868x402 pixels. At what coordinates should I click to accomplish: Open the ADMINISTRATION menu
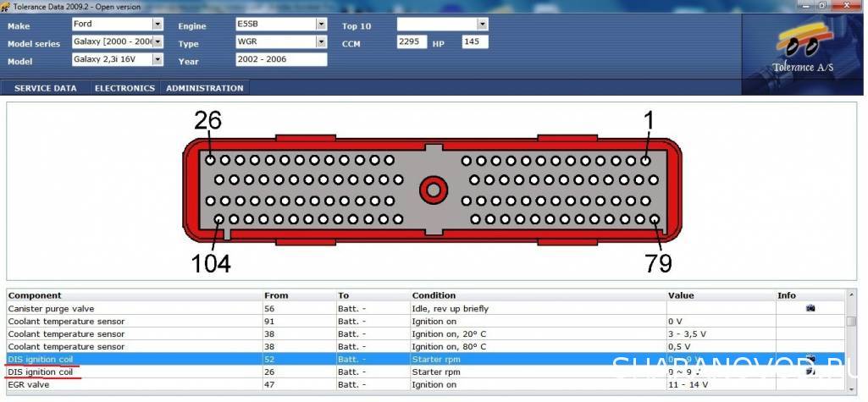[204, 88]
